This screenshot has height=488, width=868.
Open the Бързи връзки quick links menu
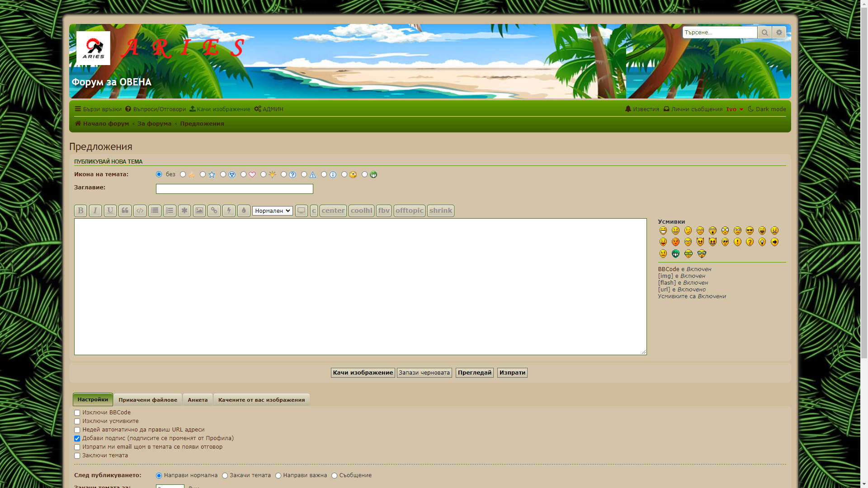[x=98, y=109]
